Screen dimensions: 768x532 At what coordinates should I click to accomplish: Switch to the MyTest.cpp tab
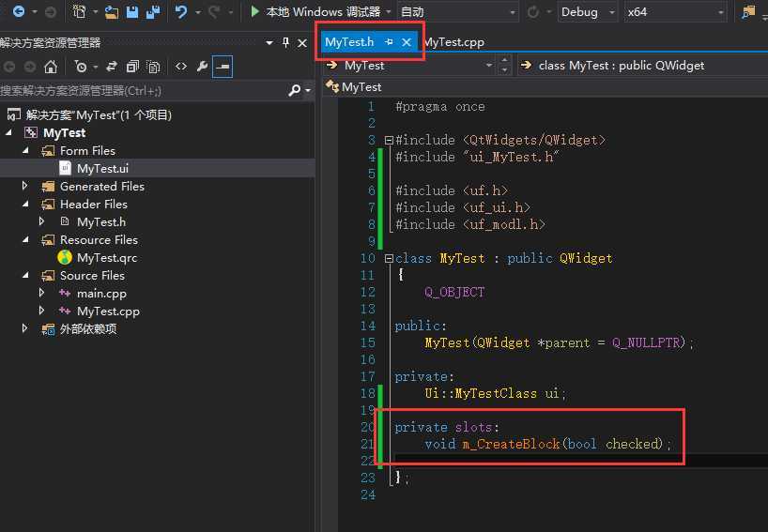(453, 42)
